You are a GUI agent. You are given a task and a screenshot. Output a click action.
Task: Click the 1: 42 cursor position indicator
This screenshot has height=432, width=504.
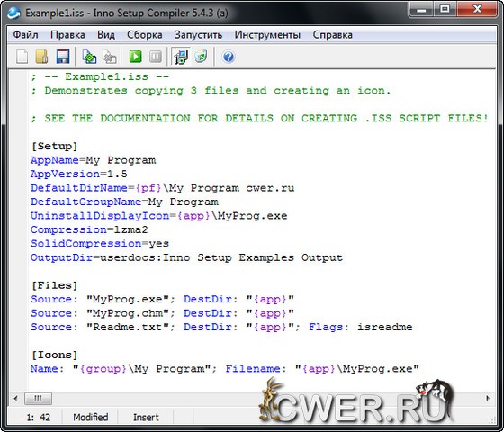pyautogui.click(x=39, y=418)
